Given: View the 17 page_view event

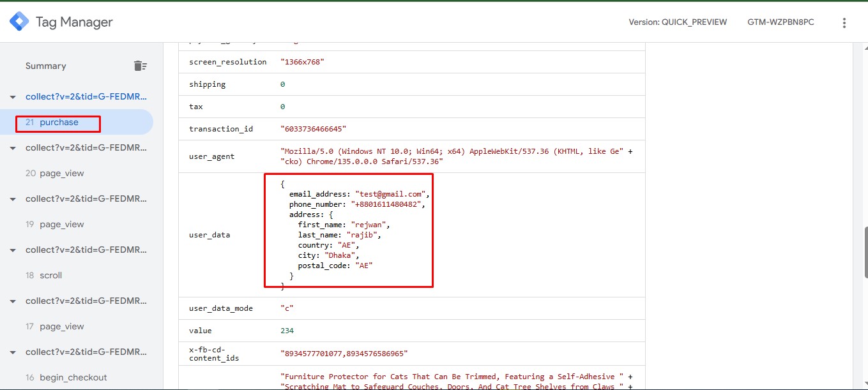Looking at the screenshot, I should point(61,327).
